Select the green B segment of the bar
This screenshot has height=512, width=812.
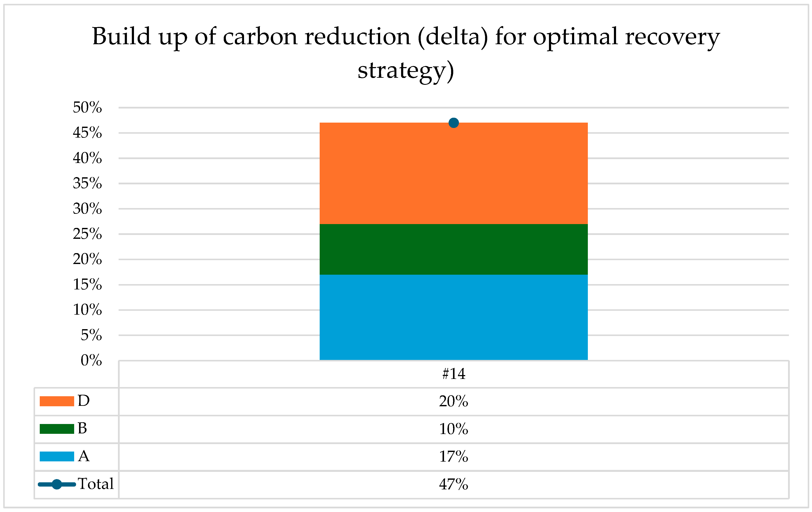[x=453, y=249]
